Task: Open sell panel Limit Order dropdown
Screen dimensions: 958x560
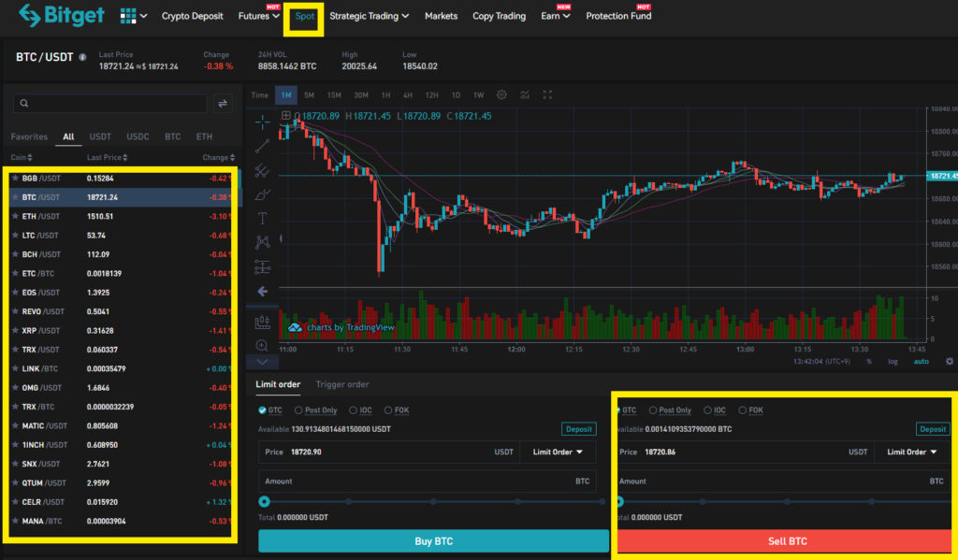Action: click(x=911, y=452)
